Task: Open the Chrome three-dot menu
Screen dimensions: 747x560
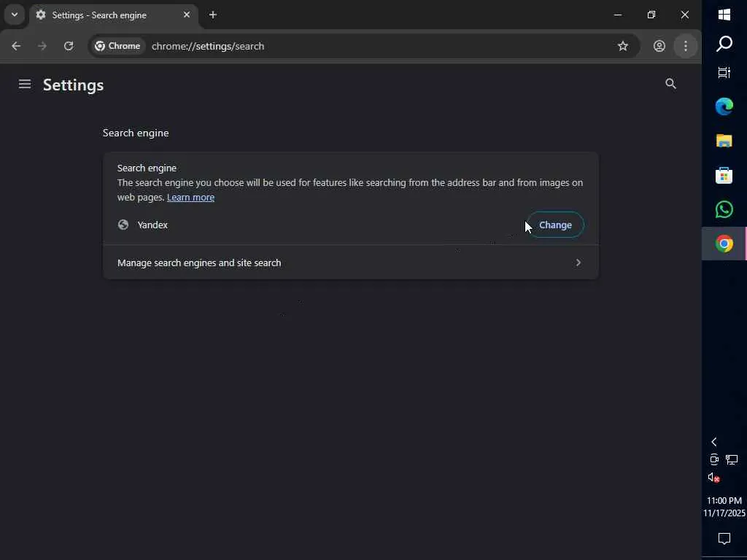Action: 686,46
